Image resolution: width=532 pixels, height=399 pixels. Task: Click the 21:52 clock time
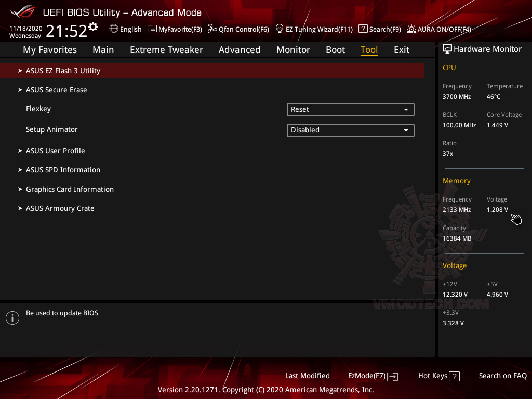click(66, 31)
